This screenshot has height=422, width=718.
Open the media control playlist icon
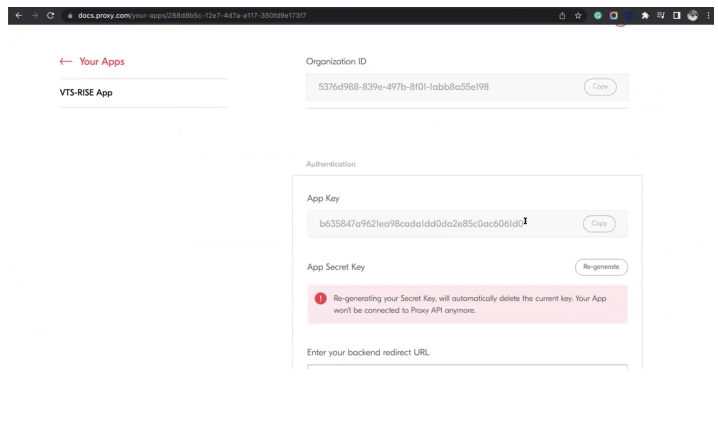pos(661,16)
